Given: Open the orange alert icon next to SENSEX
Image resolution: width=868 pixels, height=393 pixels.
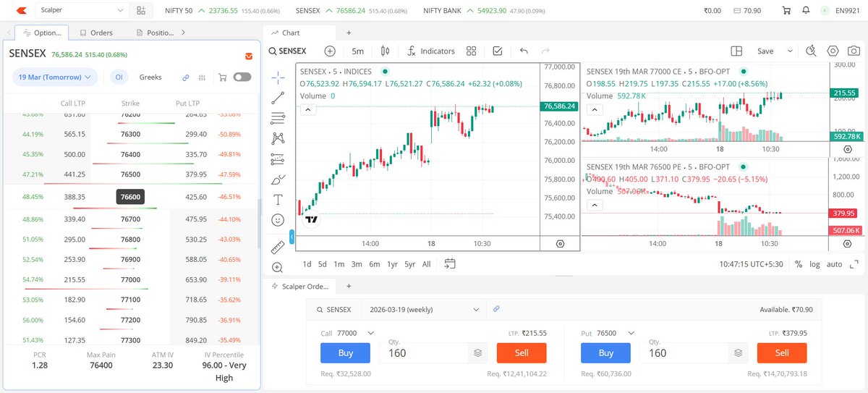Looking at the screenshot, I should coord(249,56).
